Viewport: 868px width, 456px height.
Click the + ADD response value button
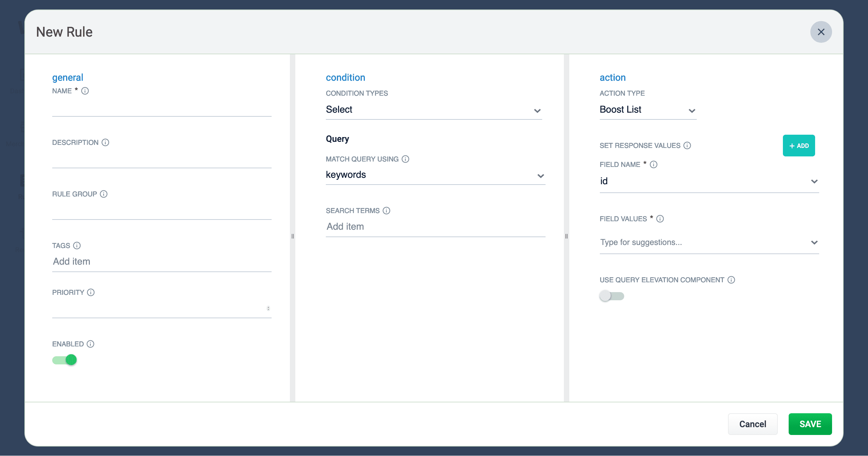[798, 146]
